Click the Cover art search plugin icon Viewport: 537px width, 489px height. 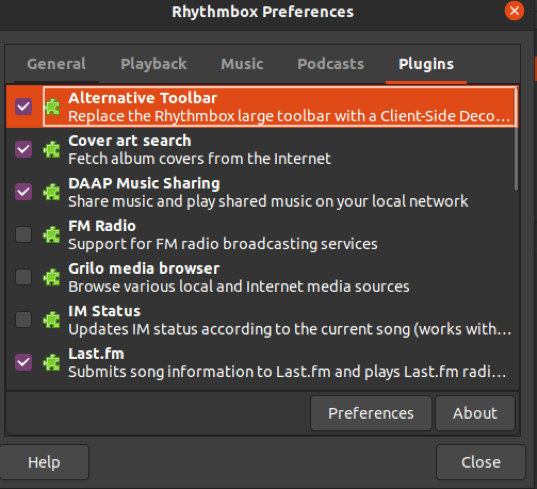52,149
